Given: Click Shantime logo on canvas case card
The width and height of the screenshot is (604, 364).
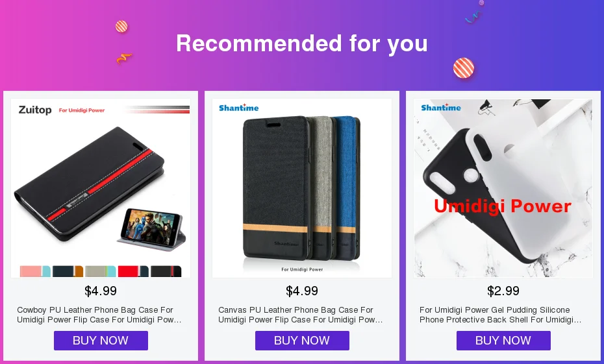Looking at the screenshot, I should click(239, 108).
